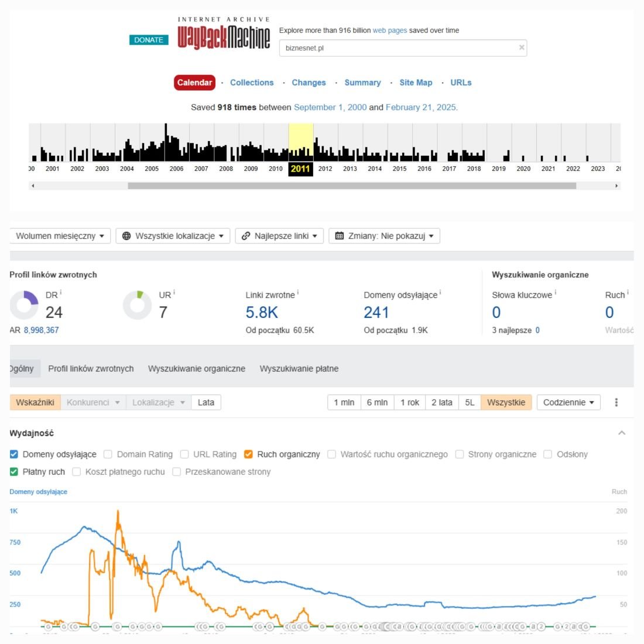This screenshot has height=644, width=644.
Task: Click link icon in Najlepsze linki filter
Action: (246, 236)
